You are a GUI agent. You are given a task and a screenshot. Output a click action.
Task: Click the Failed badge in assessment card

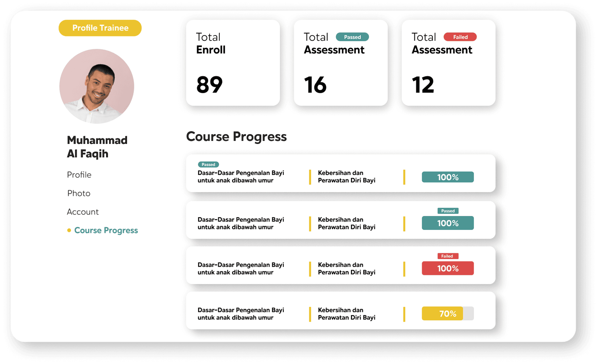tap(460, 37)
